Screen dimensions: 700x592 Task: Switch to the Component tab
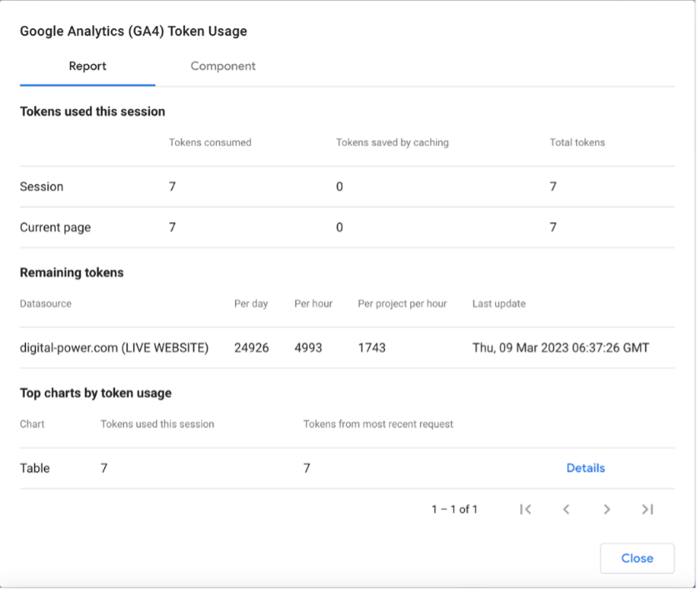click(222, 66)
